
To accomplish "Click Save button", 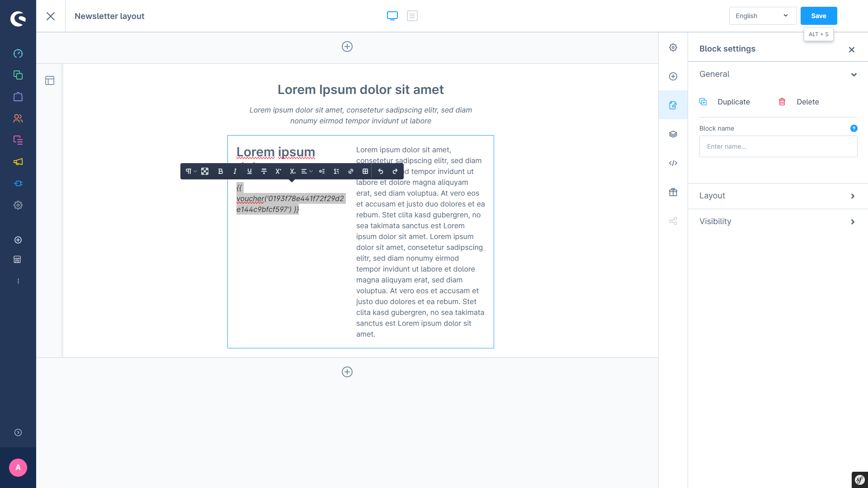I will (819, 16).
